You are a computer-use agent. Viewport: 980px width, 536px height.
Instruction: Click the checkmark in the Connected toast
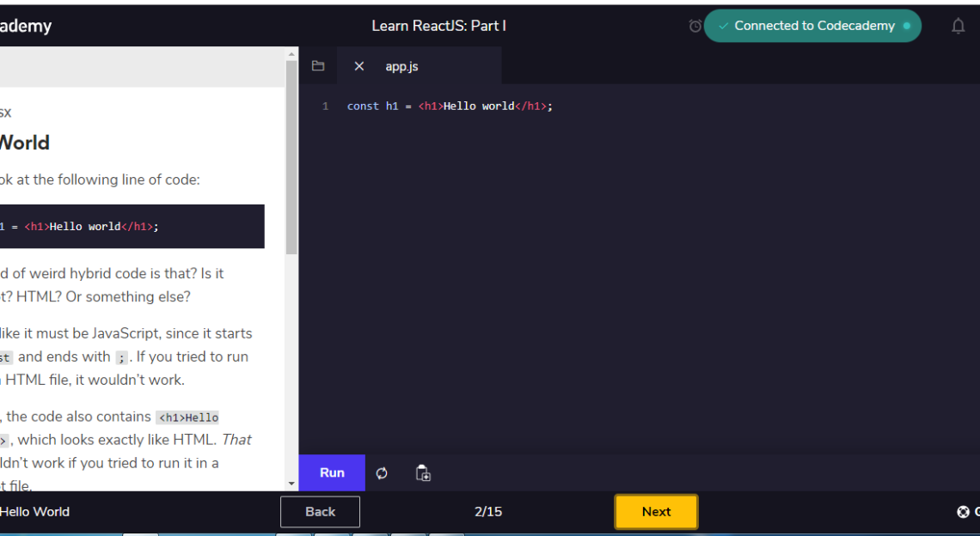723,26
